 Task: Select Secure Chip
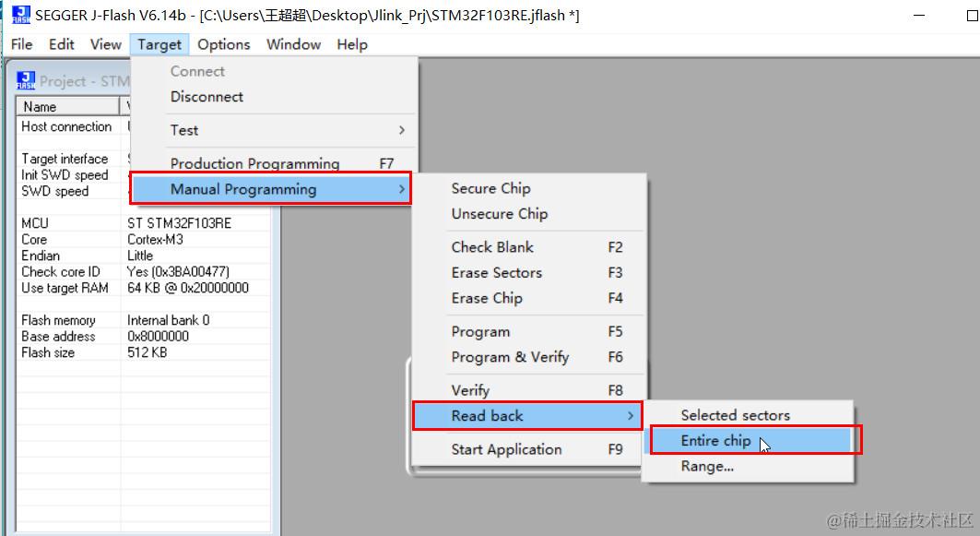coord(529,188)
